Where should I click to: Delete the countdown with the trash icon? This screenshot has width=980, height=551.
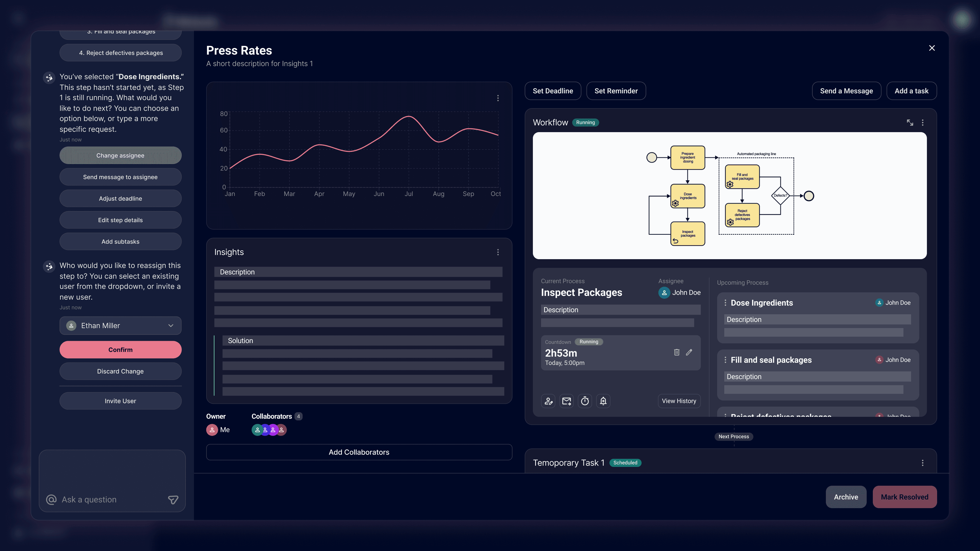tap(676, 352)
